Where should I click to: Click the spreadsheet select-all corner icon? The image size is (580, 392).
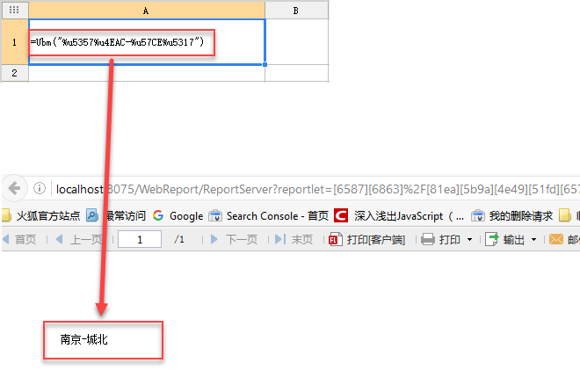click(14, 10)
